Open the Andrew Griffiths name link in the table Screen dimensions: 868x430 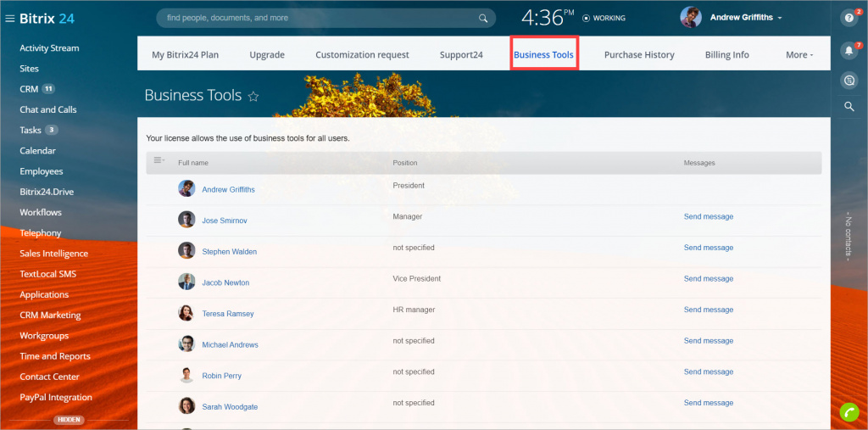[229, 189]
